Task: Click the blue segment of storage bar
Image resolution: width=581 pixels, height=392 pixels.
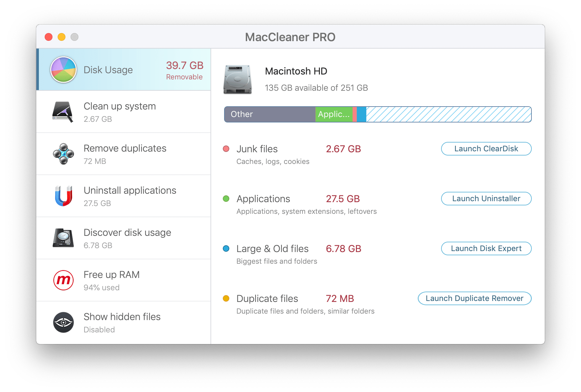Action: point(361,114)
